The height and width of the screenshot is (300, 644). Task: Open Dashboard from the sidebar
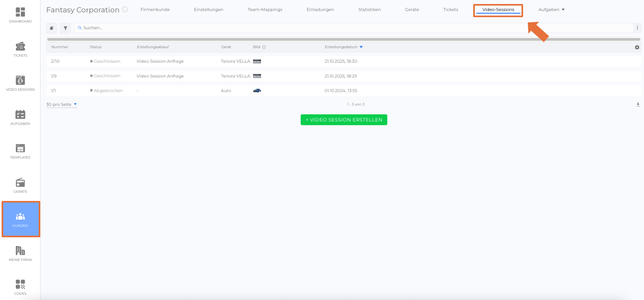20,15
